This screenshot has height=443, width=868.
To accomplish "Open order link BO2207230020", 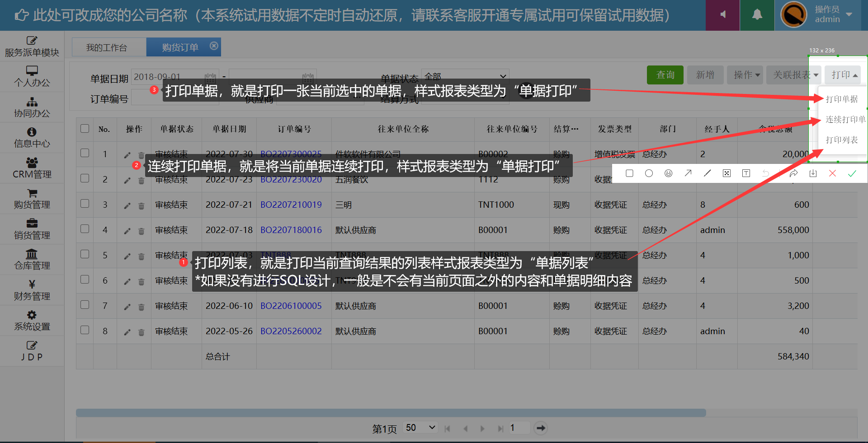I will click(291, 179).
